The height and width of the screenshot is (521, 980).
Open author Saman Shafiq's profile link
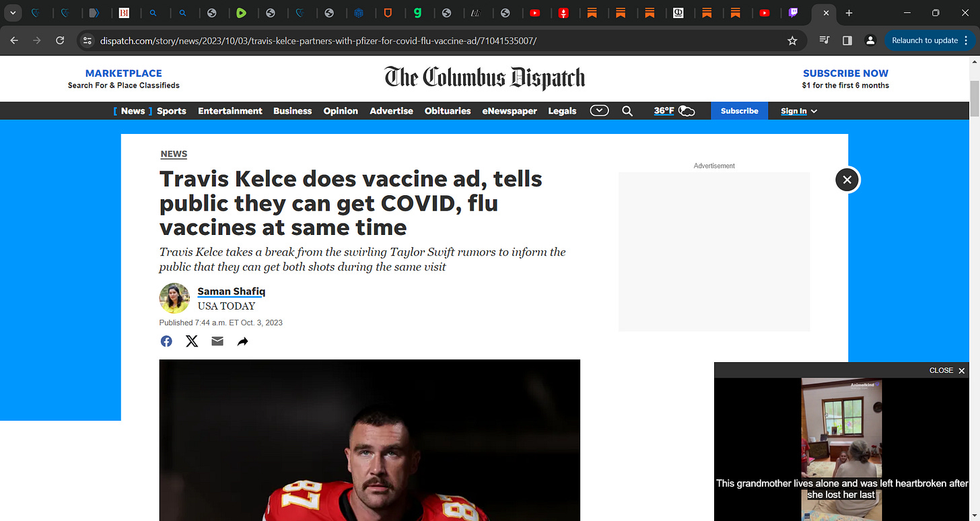coord(232,291)
